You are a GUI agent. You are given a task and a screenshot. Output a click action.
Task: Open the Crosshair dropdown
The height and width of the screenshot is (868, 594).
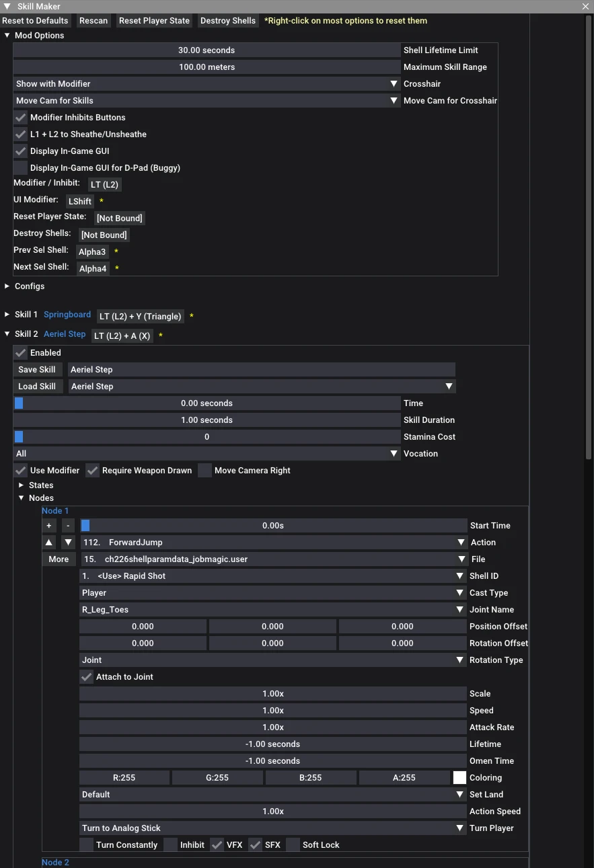tap(207, 84)
